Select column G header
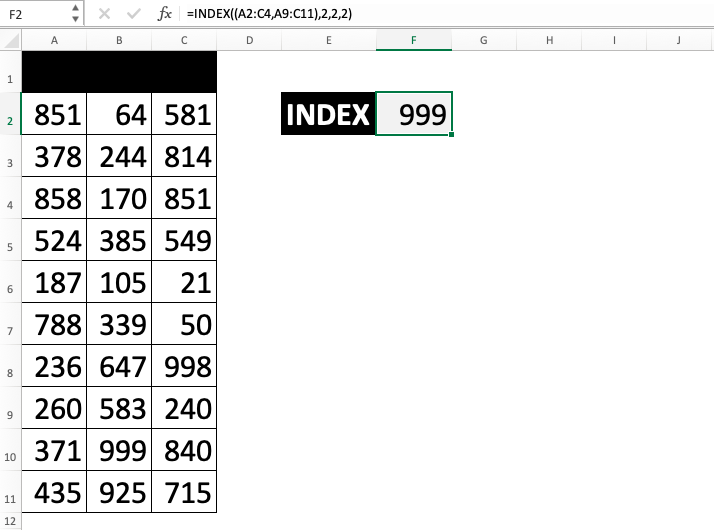The width and height of the screenshot is (714, 530). pyautogui.click(x=484, y=41)
